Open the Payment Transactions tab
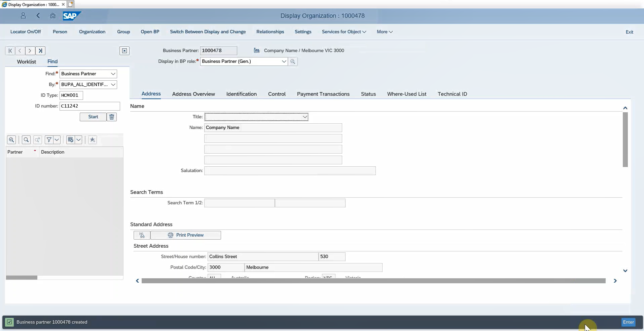This screenshot has height=331, width=644. click(323, 94)
